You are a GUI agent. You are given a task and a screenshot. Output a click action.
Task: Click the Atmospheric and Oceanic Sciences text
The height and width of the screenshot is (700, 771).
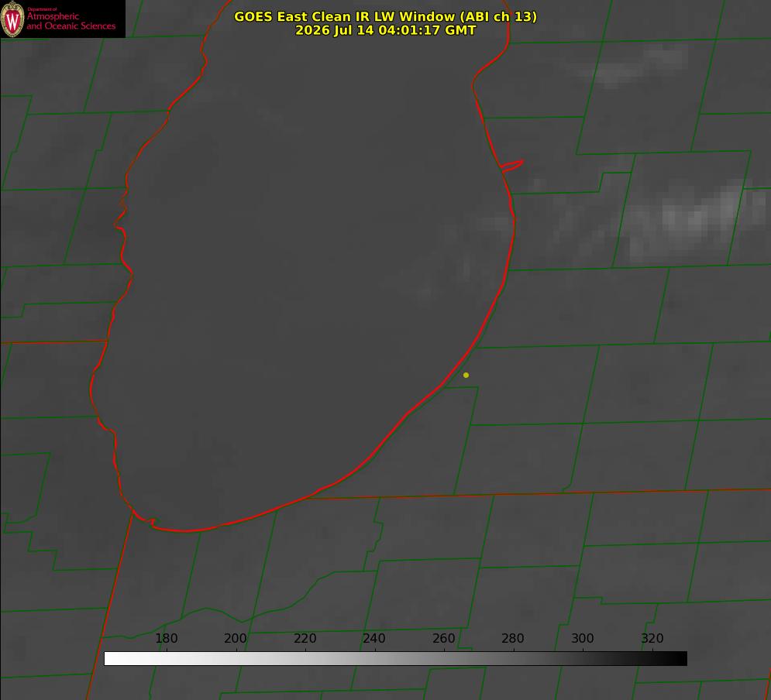click(x=71, y=21)
